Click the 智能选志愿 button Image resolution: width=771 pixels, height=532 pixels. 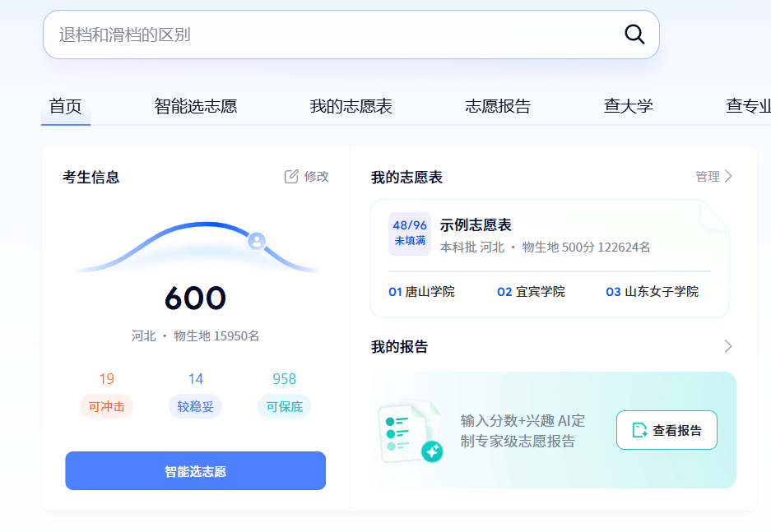point(195,470)
